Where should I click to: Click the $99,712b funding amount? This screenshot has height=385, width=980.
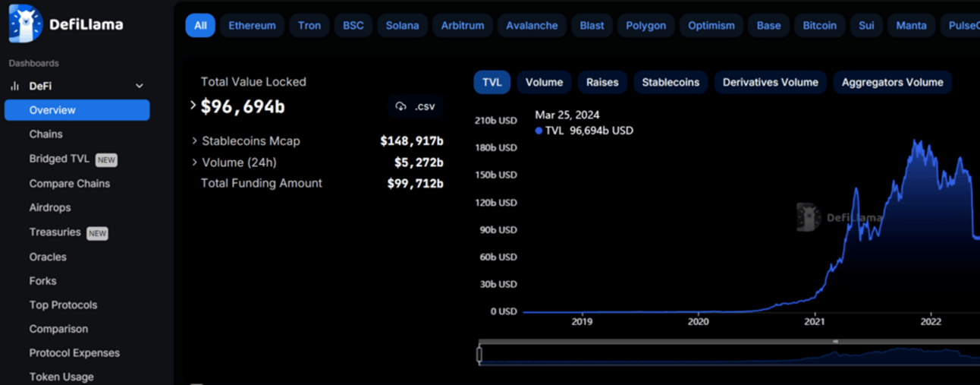415,183
